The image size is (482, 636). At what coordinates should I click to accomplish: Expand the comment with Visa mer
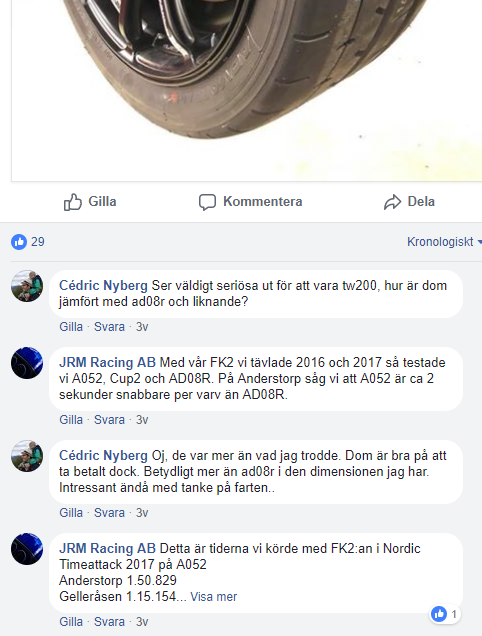[213, 597]
